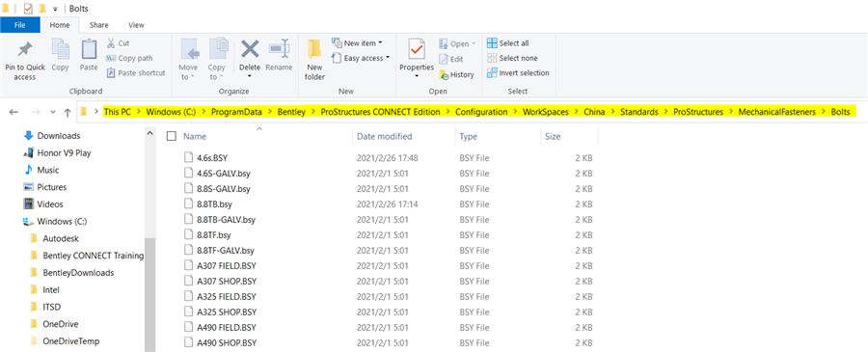The width and height of the screenshot is (868, 352).
Task: Open the OneDriveTemp folder
Action: coord(70,341)
